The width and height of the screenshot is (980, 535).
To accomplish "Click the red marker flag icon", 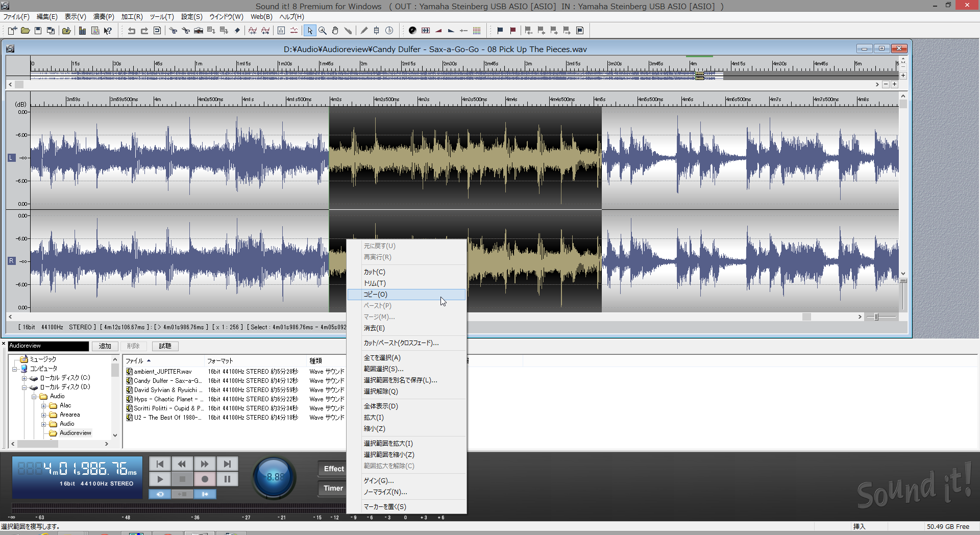I will pos(513,31).
